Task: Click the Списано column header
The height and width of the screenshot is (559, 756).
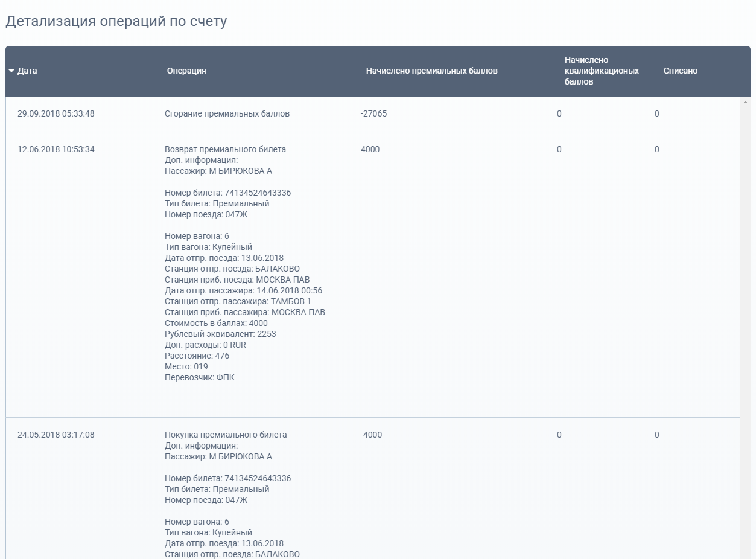Action: [680, 71]
